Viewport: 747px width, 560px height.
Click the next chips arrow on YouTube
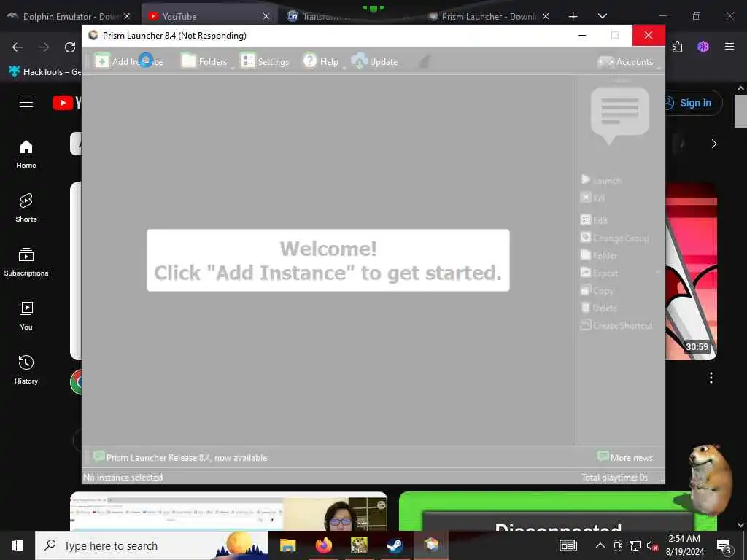coord(713,144)
